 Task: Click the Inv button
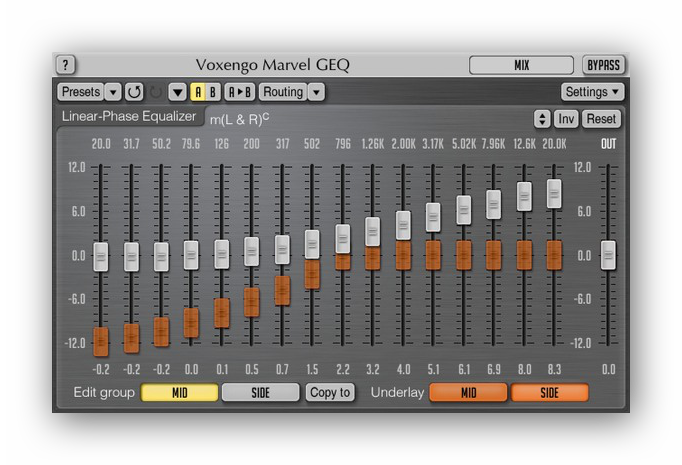point(566,119)
